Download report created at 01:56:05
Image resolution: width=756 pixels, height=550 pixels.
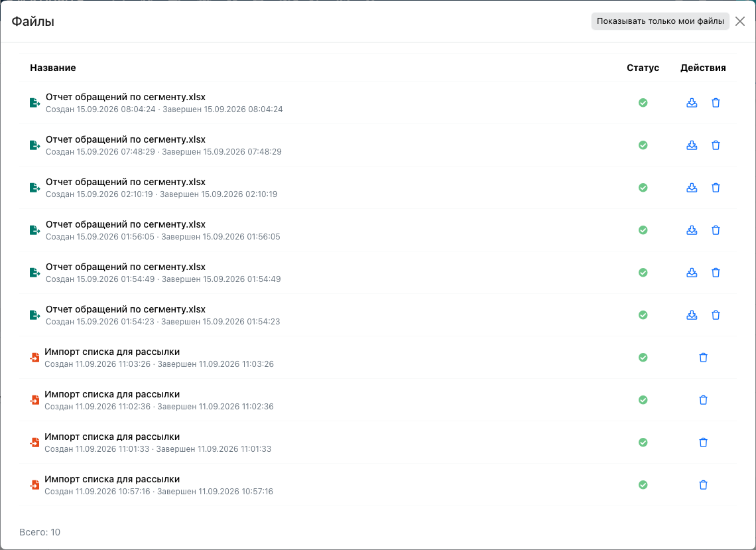pos(692,230)
